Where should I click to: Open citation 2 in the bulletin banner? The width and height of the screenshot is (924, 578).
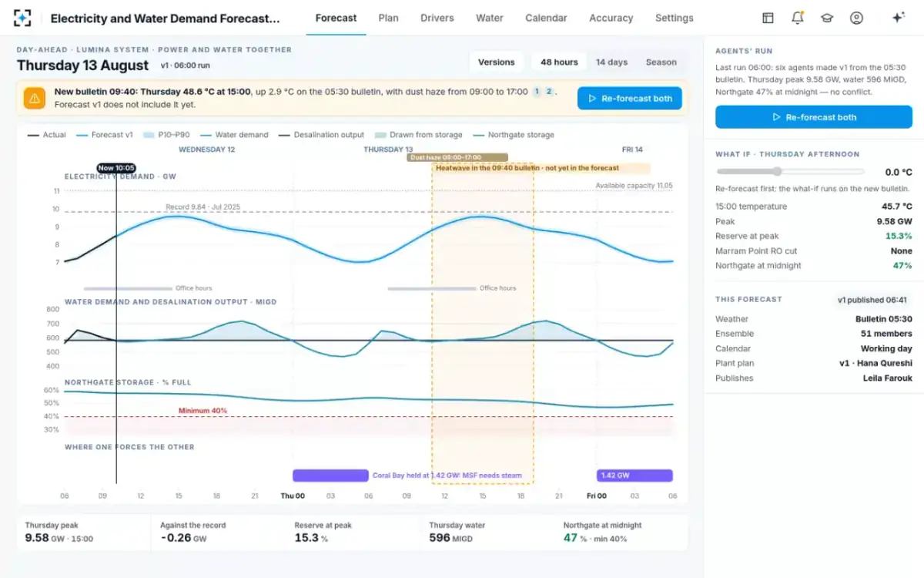549,92
